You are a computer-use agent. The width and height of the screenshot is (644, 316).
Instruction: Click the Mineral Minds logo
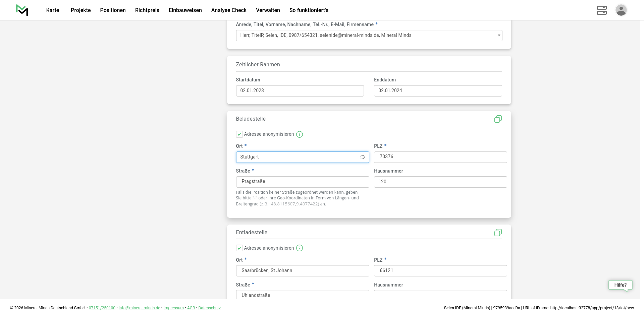(x=22, y=10)
